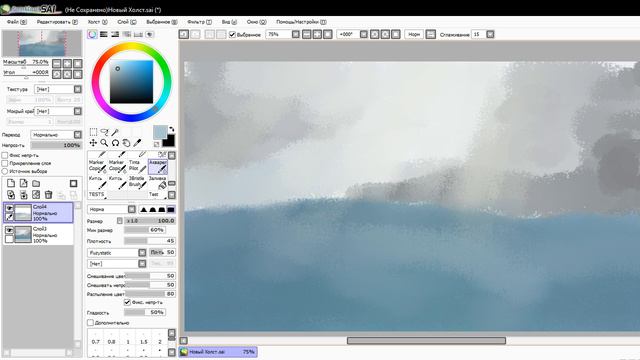The image size is (640, 360).
Task: Create a new linework layer
Action: point(24,183)
